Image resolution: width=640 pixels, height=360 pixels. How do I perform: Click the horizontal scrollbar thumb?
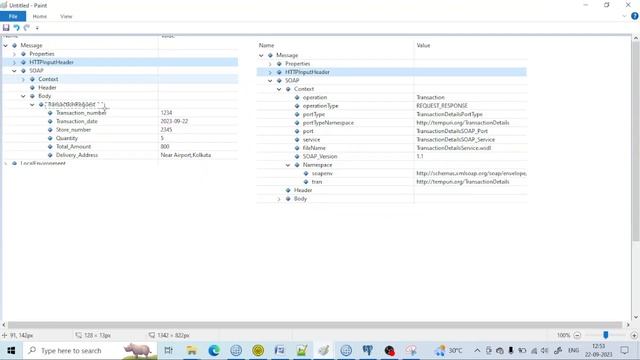(314, 325)
